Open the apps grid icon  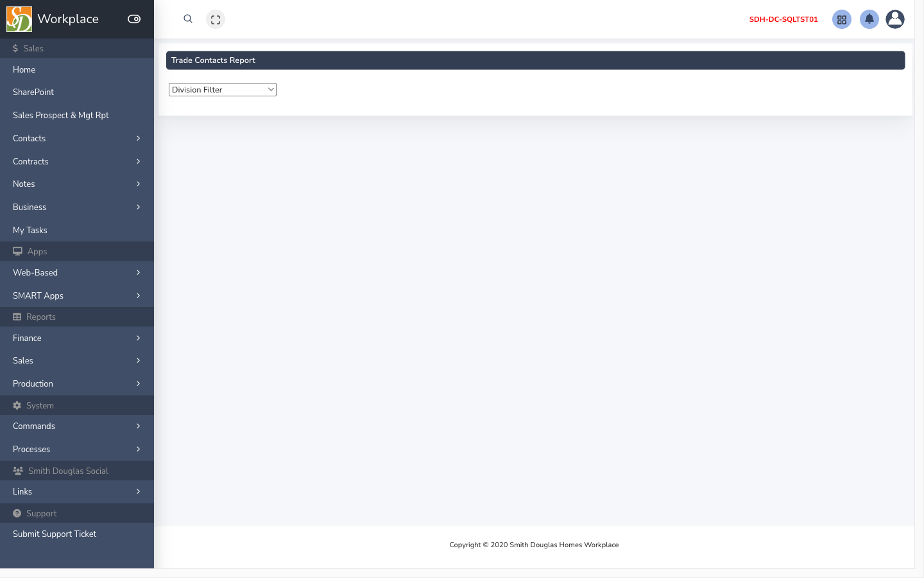[842, 19]
